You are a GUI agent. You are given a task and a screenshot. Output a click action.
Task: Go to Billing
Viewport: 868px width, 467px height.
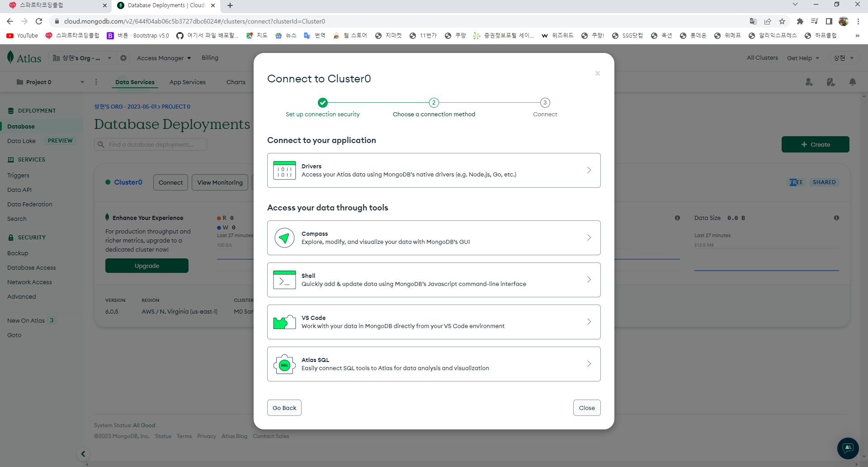(210, 58)
